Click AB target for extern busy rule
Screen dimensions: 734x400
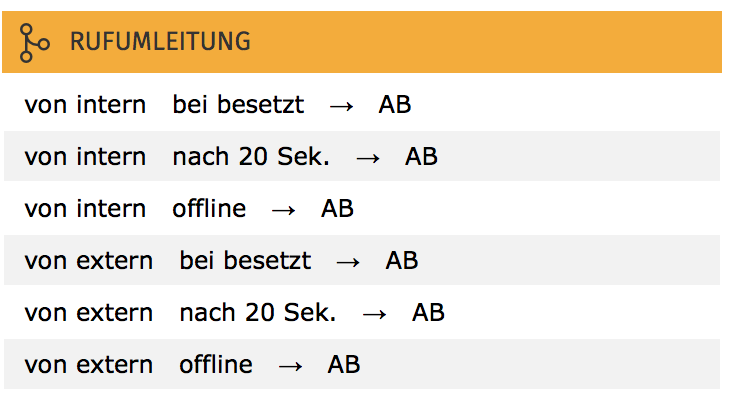pos(402,261)
